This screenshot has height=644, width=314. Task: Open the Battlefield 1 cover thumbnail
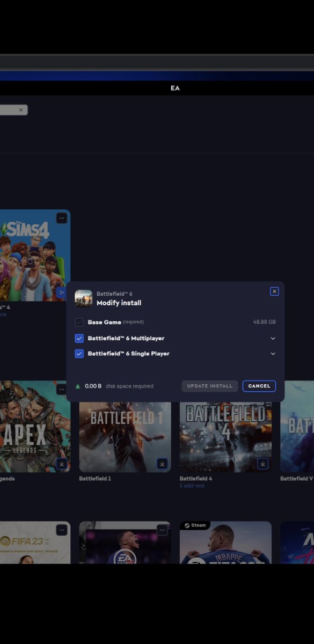[125, 437]
